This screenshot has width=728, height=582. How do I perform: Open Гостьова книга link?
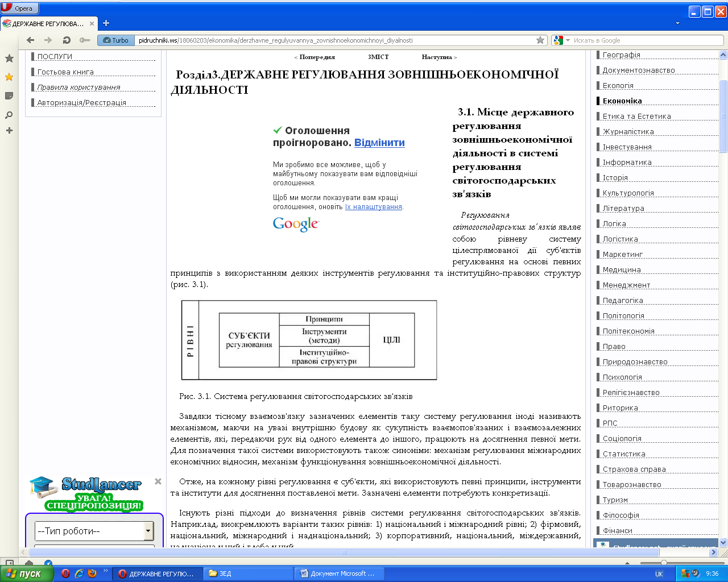click(x=65, y=72)
